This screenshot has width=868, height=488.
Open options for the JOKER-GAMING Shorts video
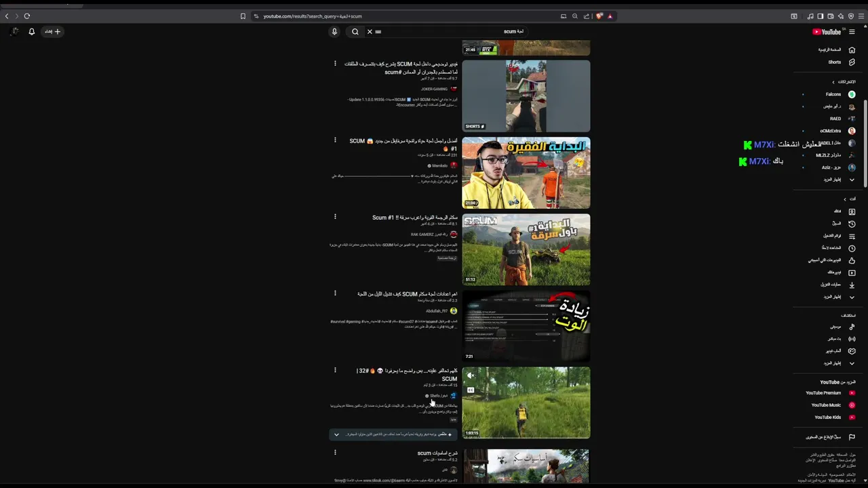(335, 64)
